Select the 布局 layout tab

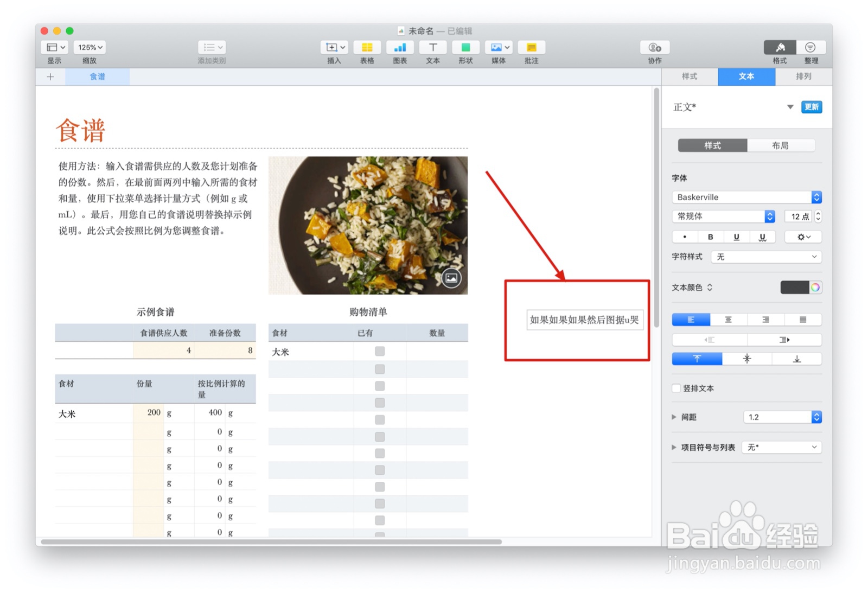tap(782, 145)
